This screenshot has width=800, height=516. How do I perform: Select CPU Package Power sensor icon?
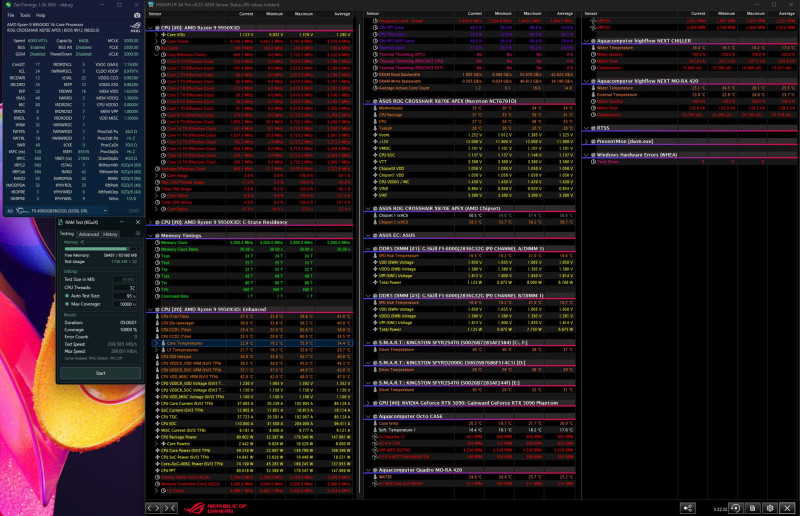point(157,437)
